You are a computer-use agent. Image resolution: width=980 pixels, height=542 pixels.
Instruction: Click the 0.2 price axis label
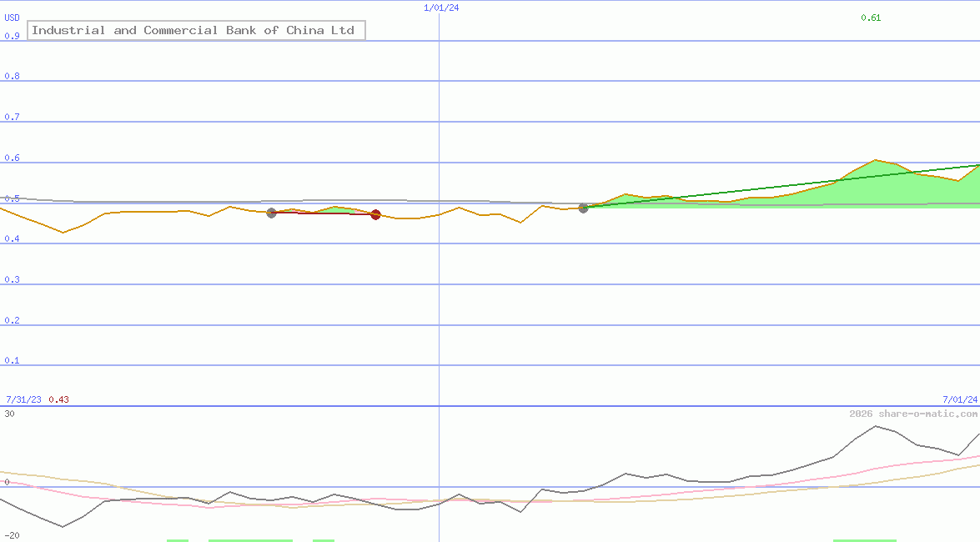(x=12, y=320)
